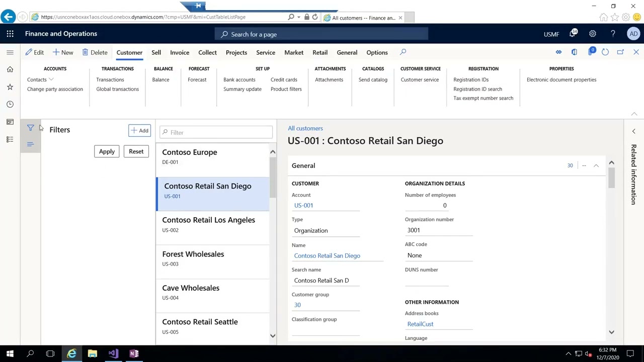Open All customers breadcrumb link
The height and width of the screenshot is (362, 644).
[x=305, y=128]
